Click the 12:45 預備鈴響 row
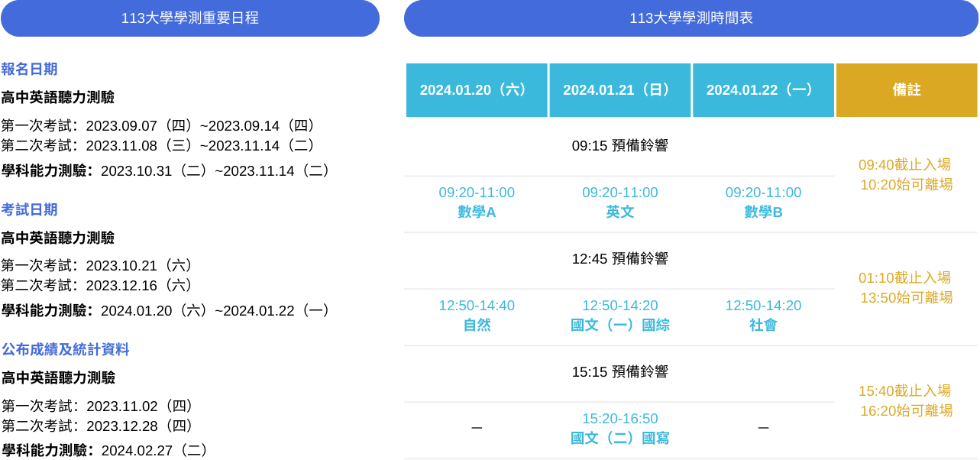Viewport: 980px width, 460px height. [619, 259]
